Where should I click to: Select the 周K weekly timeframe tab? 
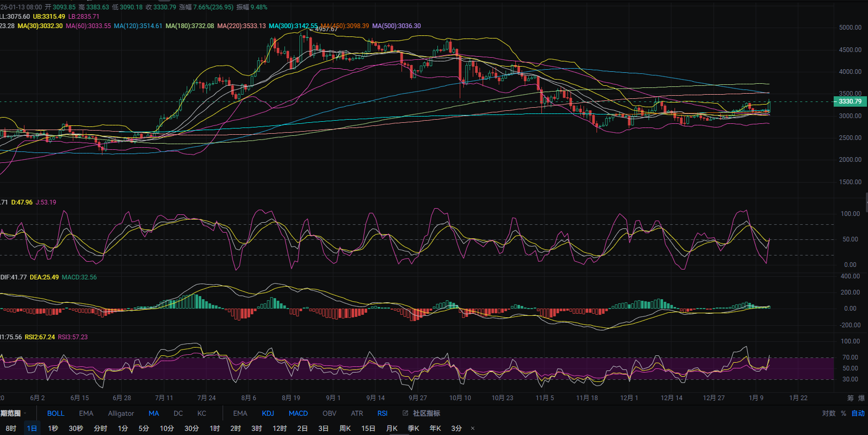345,428
